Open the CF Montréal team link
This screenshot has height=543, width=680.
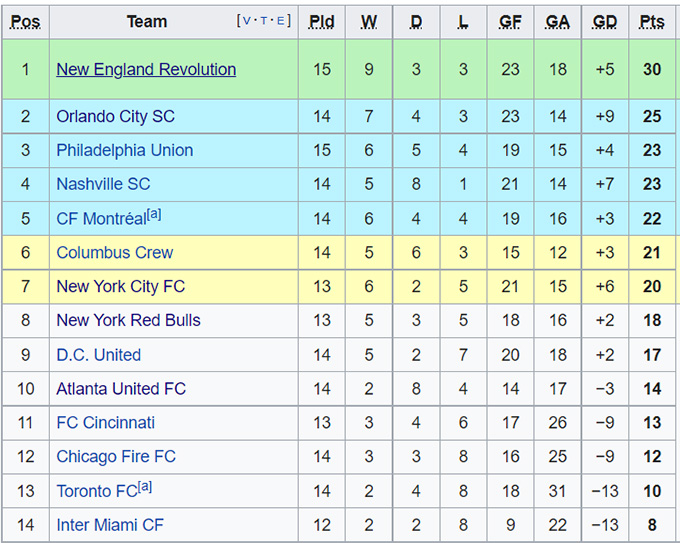pos(101,219)
